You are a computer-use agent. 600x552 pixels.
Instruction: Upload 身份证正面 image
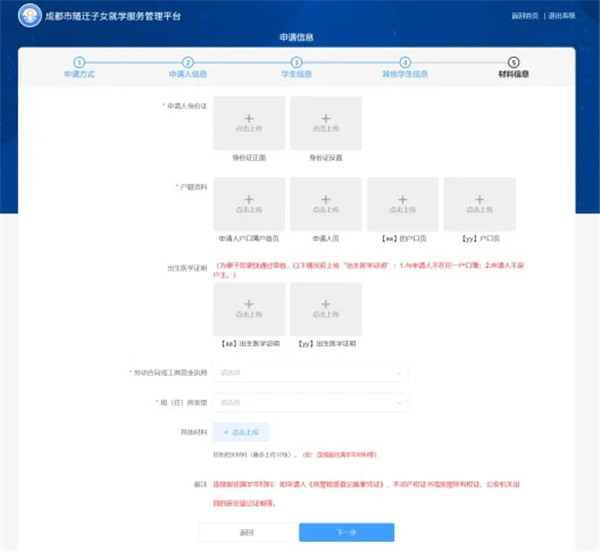coord(249,123)
